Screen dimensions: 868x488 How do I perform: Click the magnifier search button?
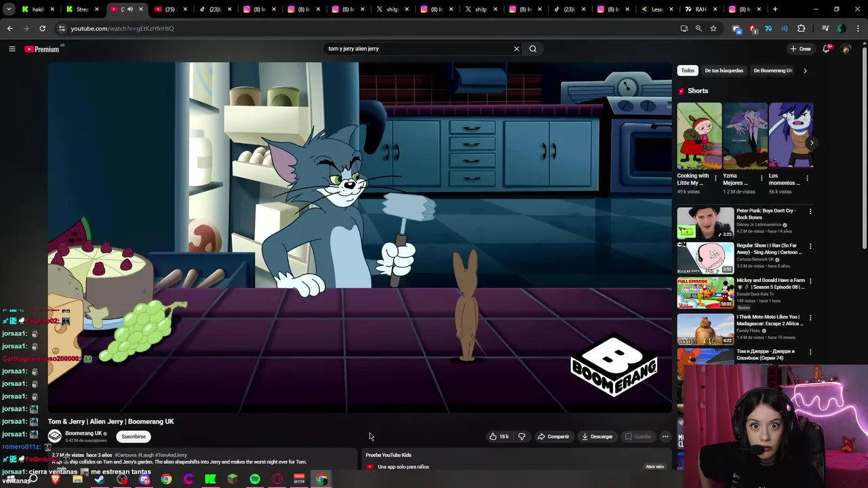(533, 49)
